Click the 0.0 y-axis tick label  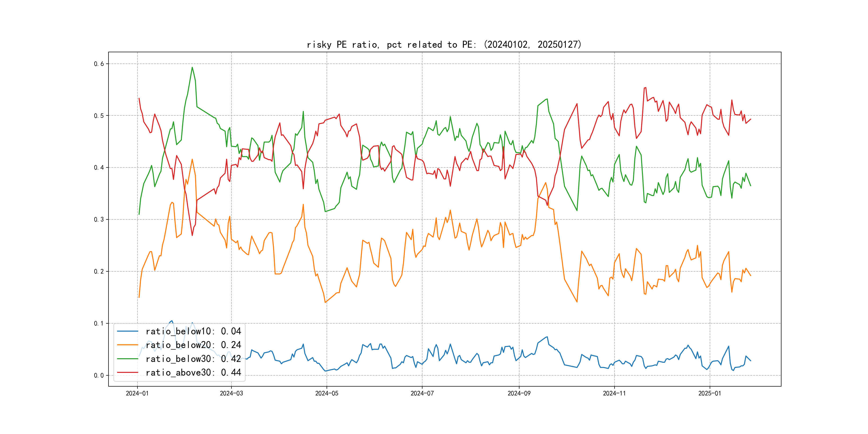tap(99, 375)
